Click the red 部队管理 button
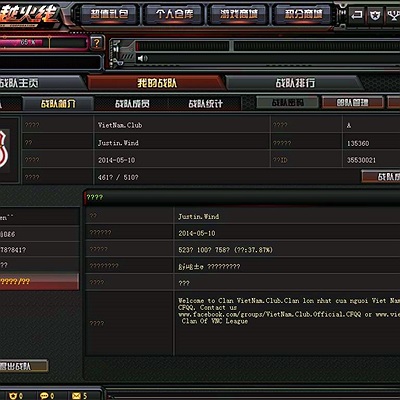This screenshot has height=400, width=400. 353,103
